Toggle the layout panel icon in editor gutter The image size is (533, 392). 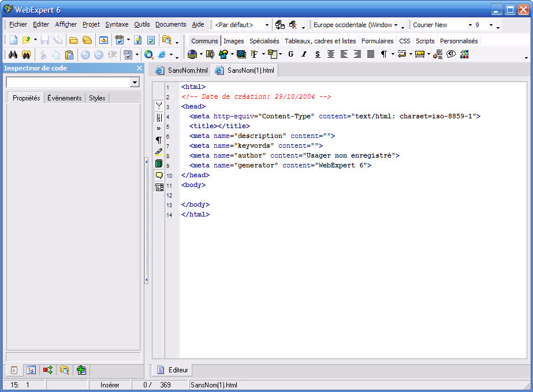159,187
